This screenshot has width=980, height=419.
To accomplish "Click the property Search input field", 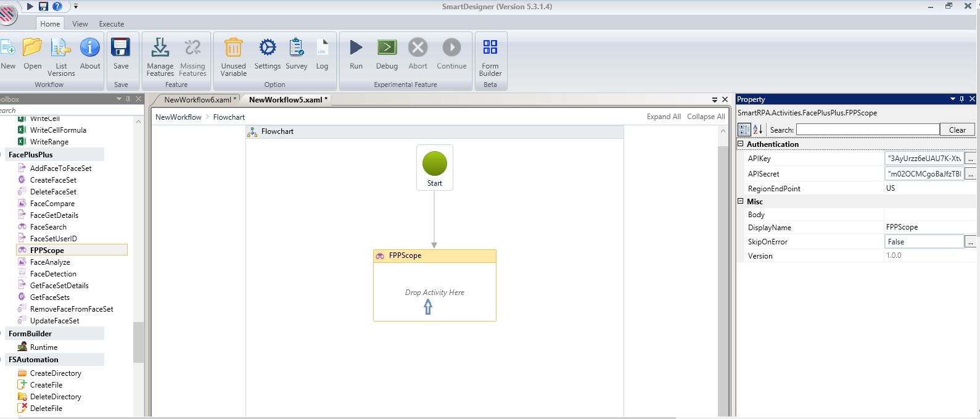I will [x=867, y=130].
